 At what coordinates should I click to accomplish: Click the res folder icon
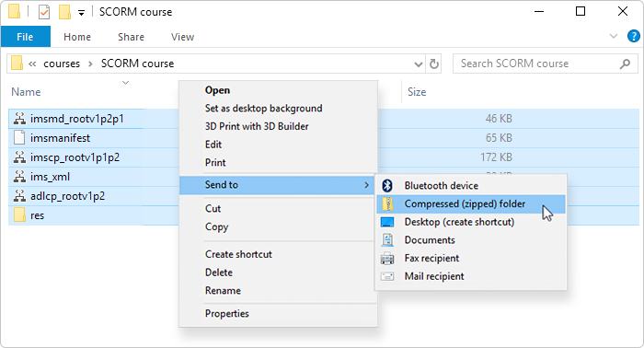19,215
